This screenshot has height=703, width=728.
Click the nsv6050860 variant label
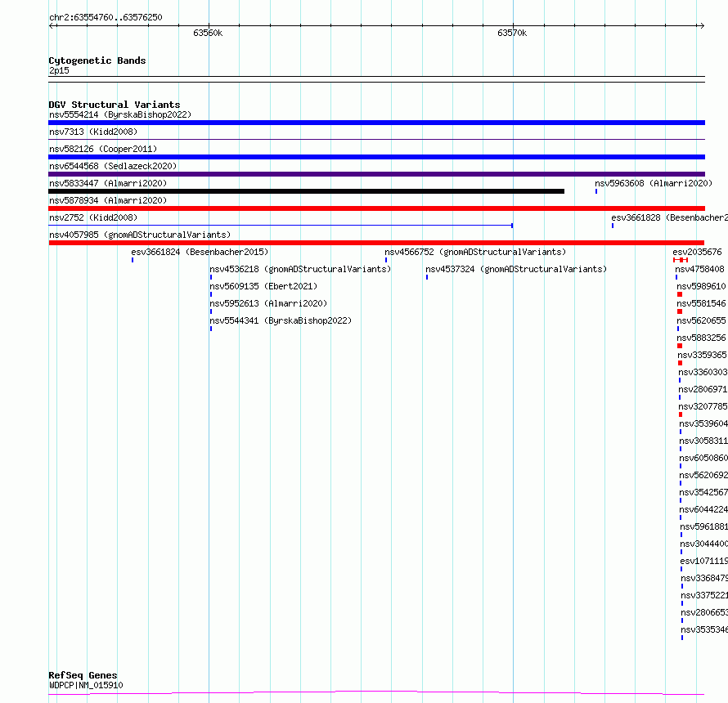point(703,458)
